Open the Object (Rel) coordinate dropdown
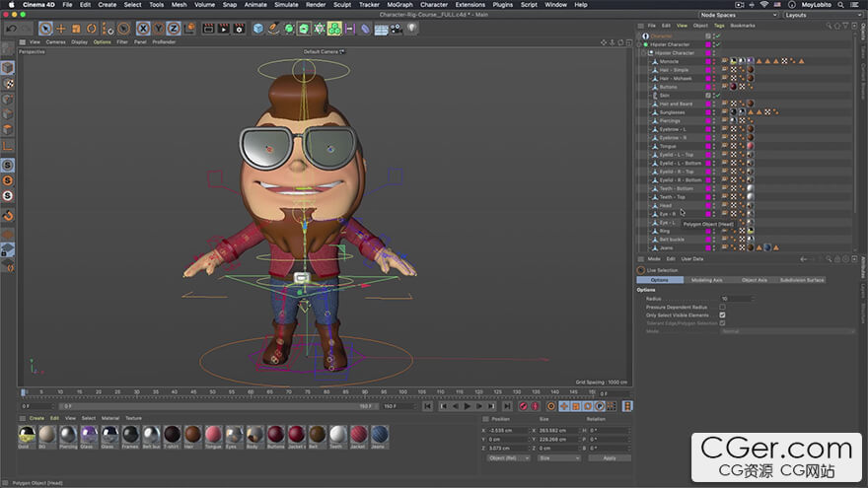Screen dimensions: 868x488 [x=509, y=458]
